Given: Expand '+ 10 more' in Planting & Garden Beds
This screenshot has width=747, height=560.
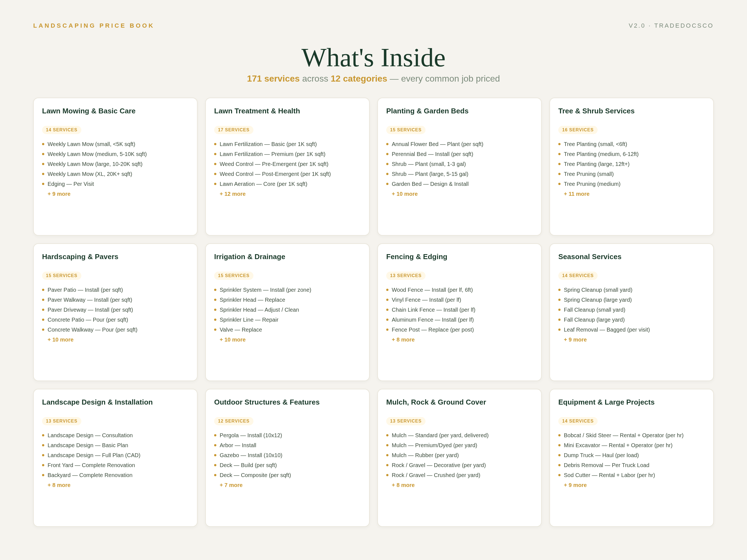Looking at the screenshot, I should (x=404, y=194).
